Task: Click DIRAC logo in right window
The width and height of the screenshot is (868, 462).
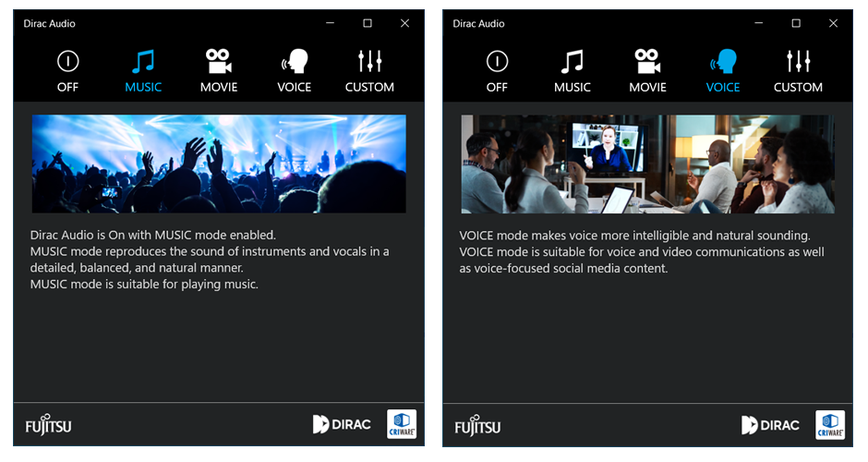Action: click(771, 425)
